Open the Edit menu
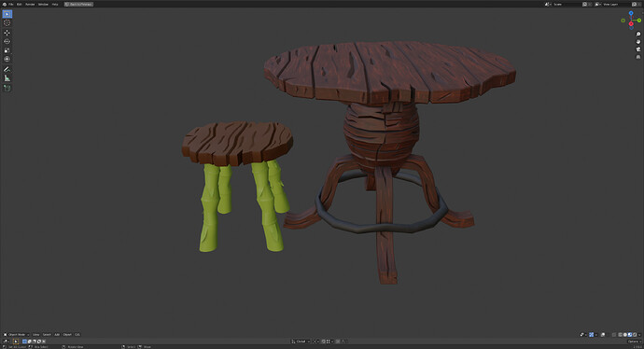Screen dimensions: 644x349 tap(19, 4)
